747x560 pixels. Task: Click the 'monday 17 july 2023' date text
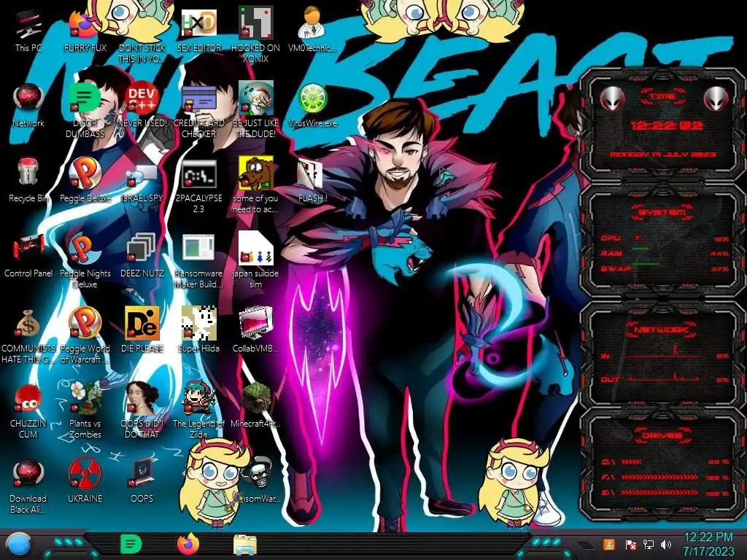[x=662, y=155]
